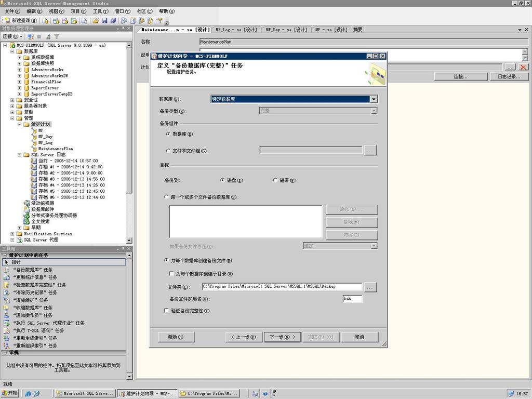
Task: Select the 指针 pointer tool in toolbox
Action: click(x=64, y=262)
